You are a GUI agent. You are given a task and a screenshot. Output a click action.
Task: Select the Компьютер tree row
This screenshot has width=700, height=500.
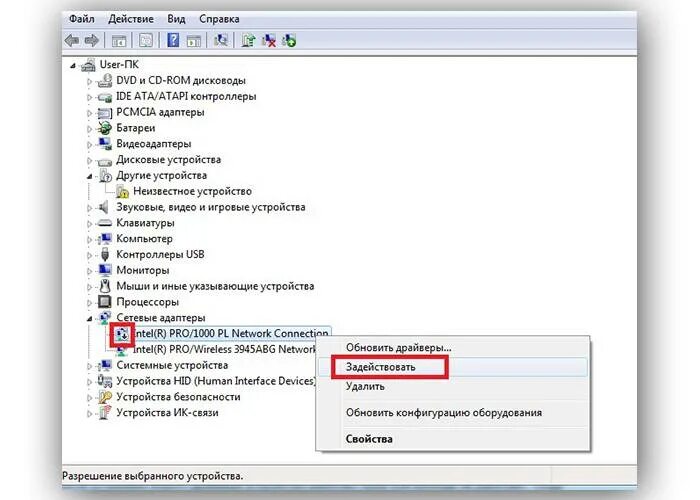[144, 239]
